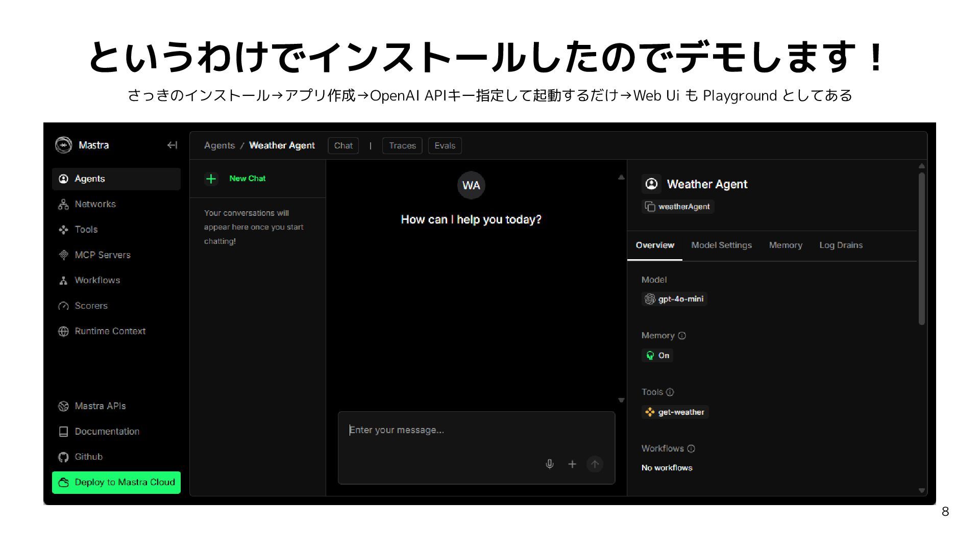Click the chat area scroll up arrow
This screenshot has height=551, width=980.
tap(621, 178)
